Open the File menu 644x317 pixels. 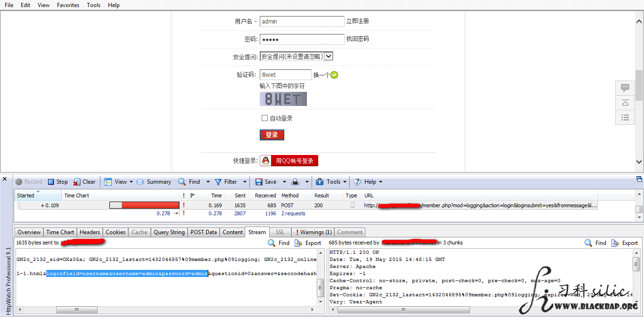(x=9, y=5)
